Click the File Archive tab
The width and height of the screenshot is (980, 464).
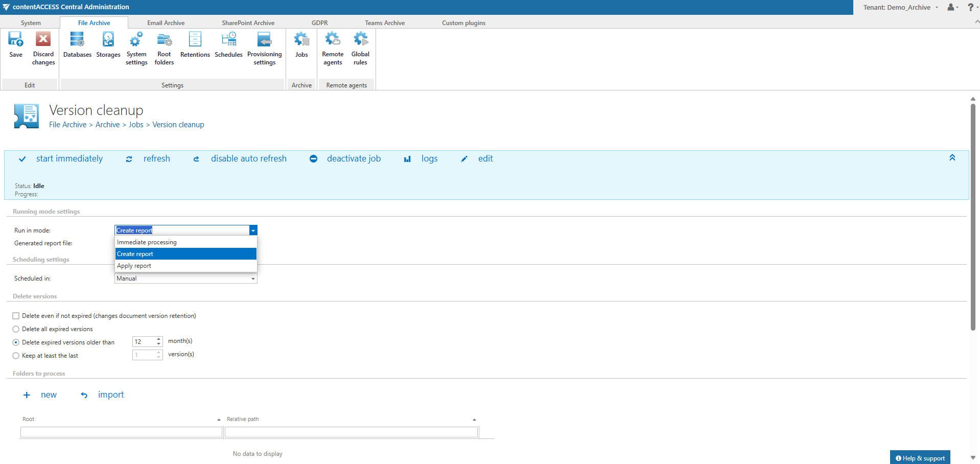(x=94, y=23)
